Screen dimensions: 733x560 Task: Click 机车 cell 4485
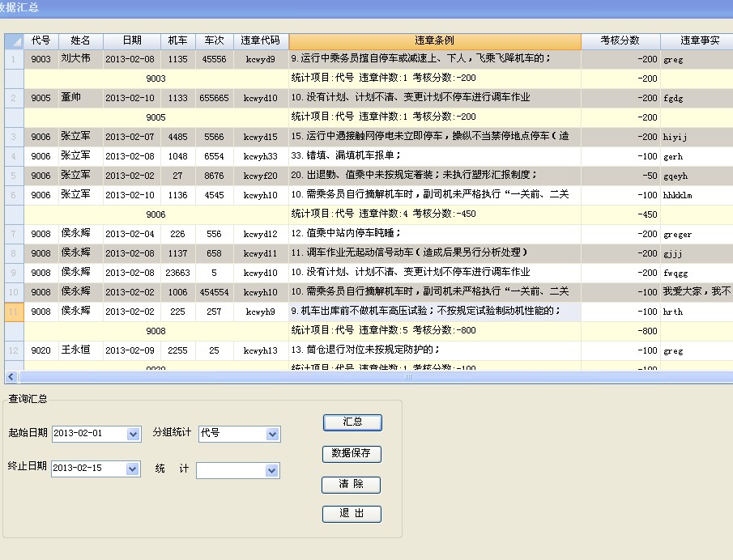tap(177, 137)
